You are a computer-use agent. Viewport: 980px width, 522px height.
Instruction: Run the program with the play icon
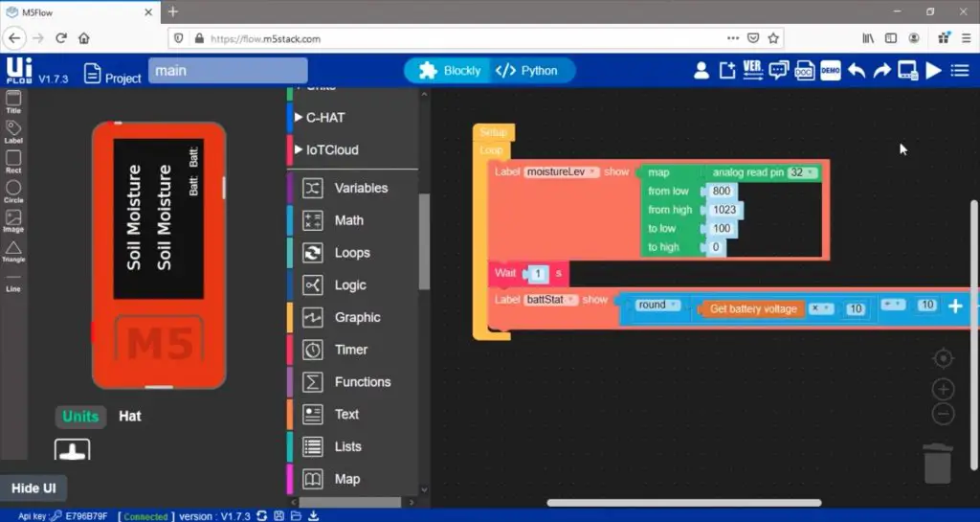(934, 71)
